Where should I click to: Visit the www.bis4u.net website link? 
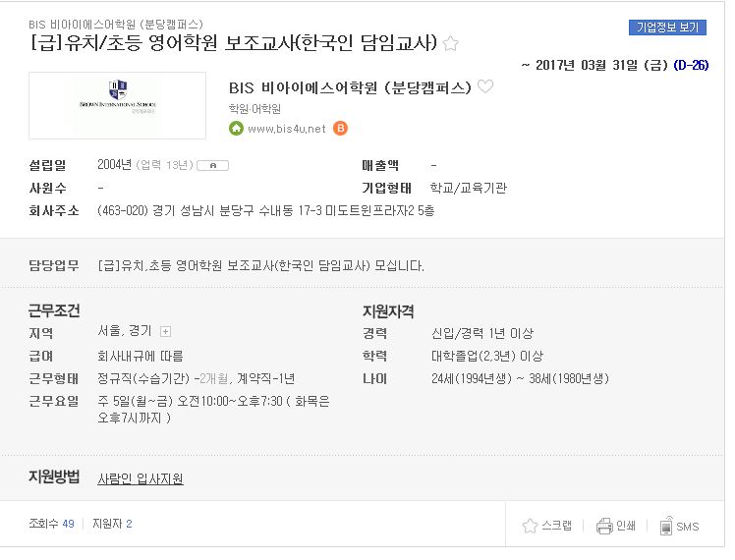click(286, 129)
